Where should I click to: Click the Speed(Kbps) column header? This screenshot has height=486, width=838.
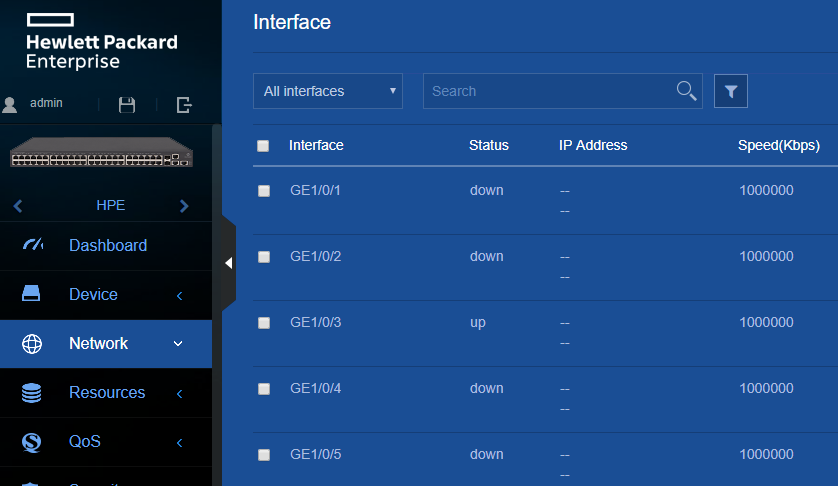click(x=779, y=145)
